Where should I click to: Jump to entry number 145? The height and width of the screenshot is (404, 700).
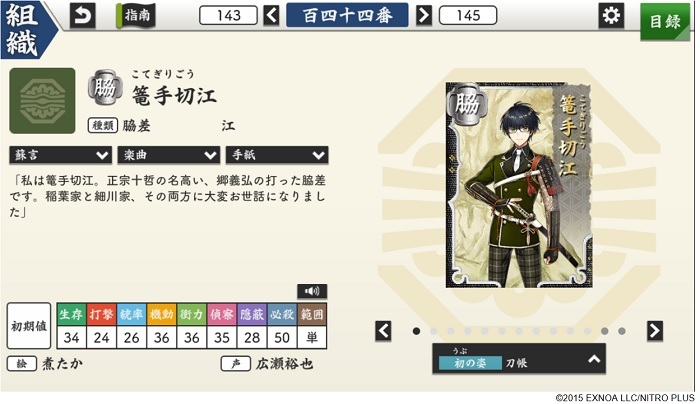click(468, 16)
